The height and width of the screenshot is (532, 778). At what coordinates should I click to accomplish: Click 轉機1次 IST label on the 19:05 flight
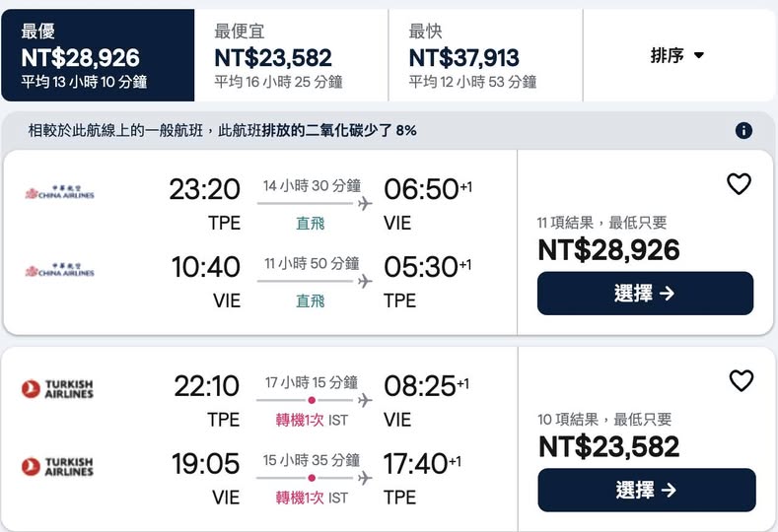point(311,498)
